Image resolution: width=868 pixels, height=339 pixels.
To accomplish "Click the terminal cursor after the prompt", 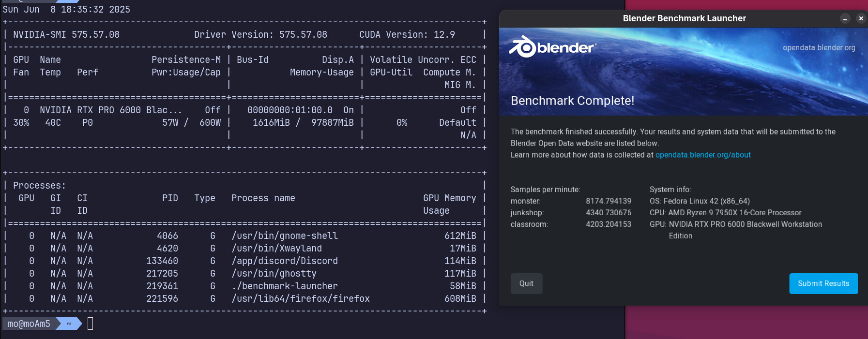I will 90,324.
